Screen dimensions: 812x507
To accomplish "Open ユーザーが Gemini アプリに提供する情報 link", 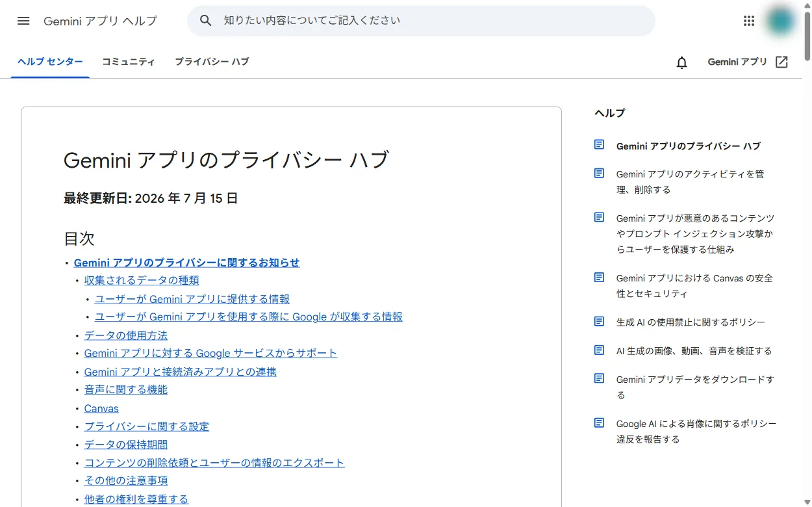I will pos(192,300).
